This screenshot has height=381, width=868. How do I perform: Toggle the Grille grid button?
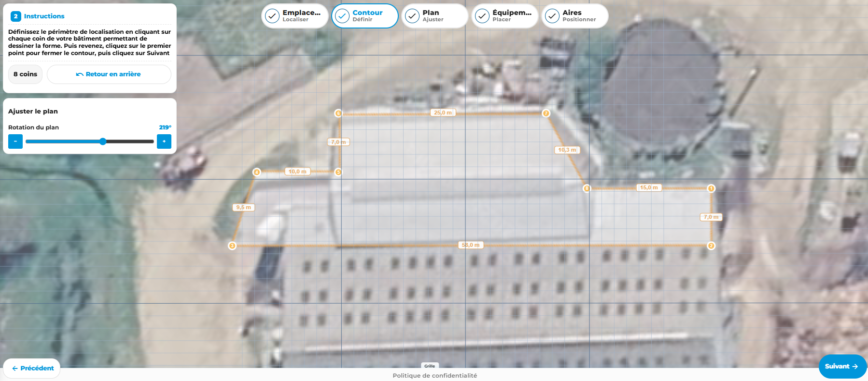(x=430, y=366)
